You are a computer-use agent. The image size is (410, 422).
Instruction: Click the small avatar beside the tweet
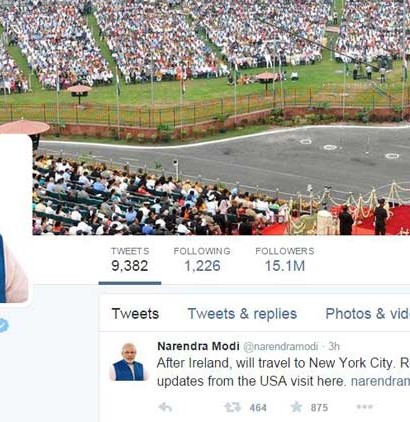pos(128,361)
